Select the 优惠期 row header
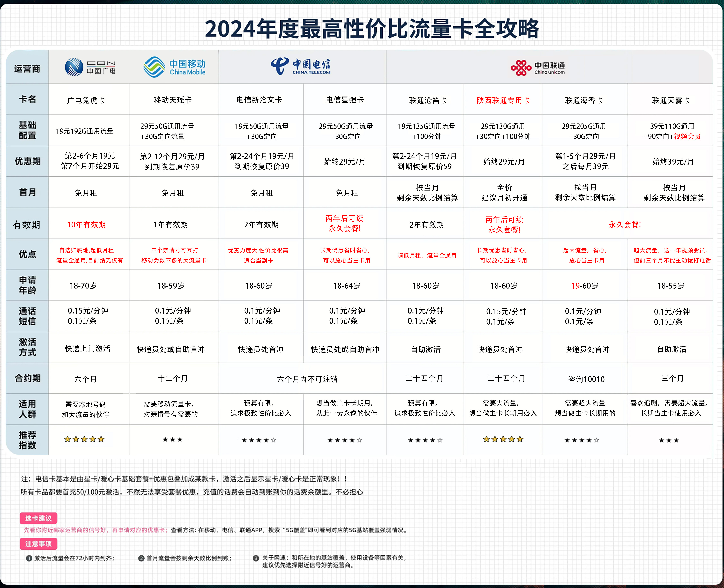Viewport: 724px width, 588px height. [27, 161]
